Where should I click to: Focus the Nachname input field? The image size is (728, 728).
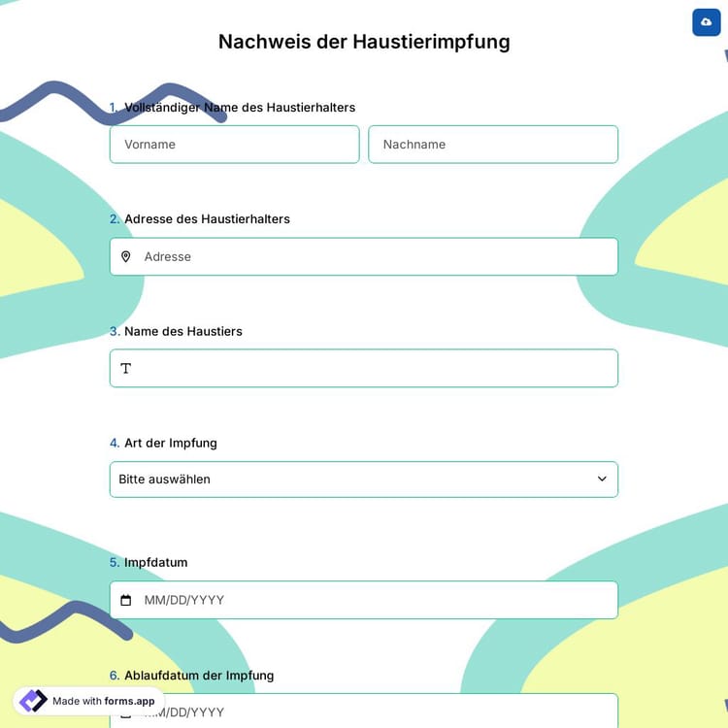click(493, 145)
